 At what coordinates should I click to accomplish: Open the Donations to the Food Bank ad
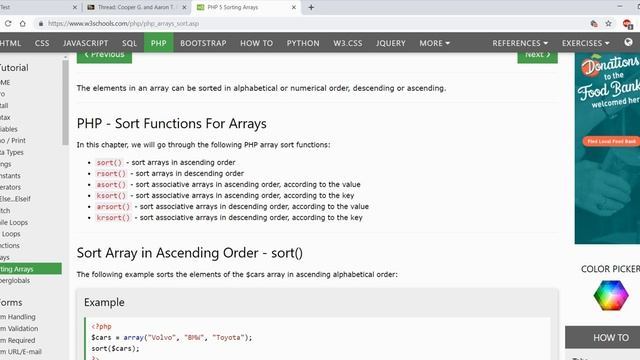(607, 149)
